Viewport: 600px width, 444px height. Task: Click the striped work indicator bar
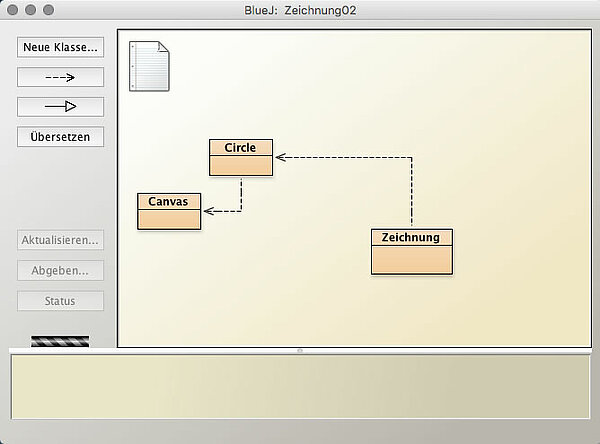(60, 341)
